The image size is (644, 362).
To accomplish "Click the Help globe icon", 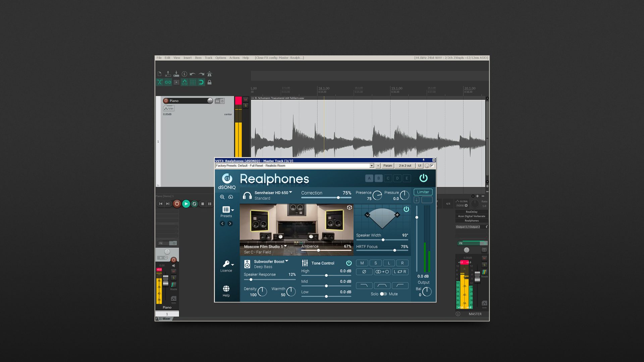I will tap(226, 289).
